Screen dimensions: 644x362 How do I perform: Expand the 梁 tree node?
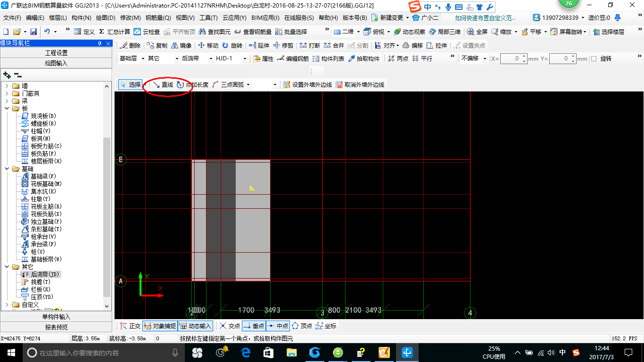7,101
